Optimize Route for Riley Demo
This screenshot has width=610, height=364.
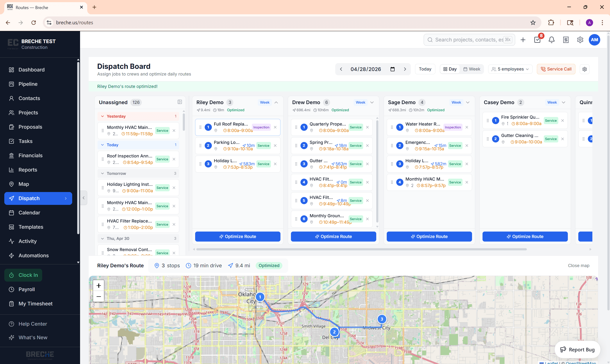pyautogui.click(x=238, y=237)
